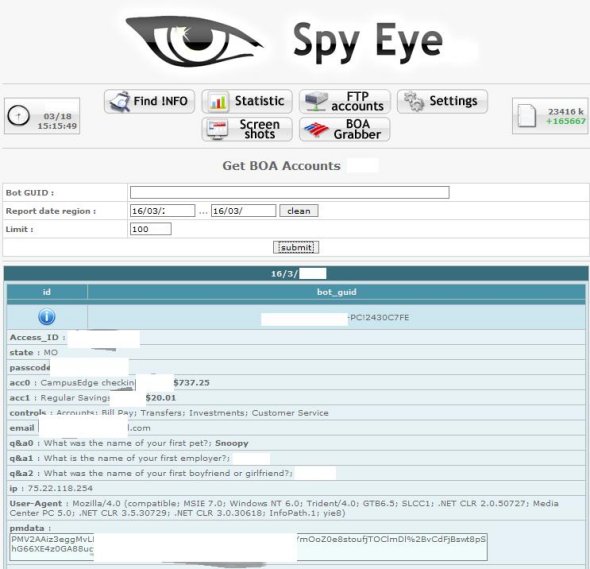
Task: Focus the report end date field
Action: 243,211
